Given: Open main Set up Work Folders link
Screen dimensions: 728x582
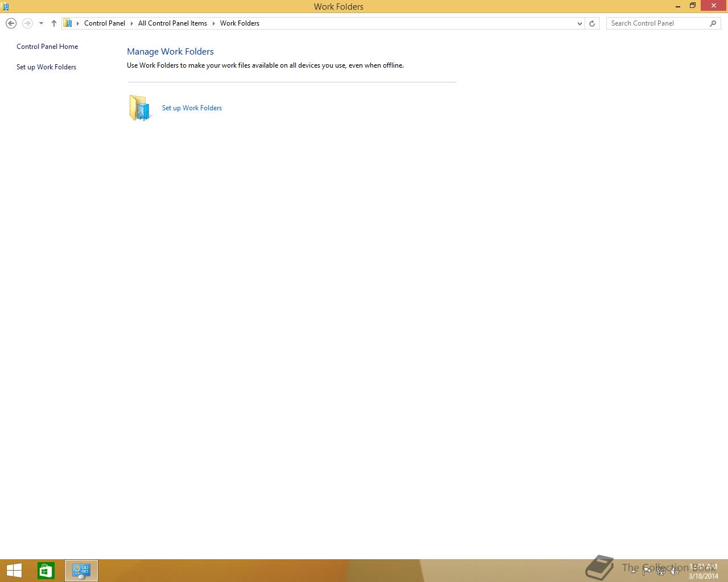Looking at the screenshot, I should click(192, 108).
